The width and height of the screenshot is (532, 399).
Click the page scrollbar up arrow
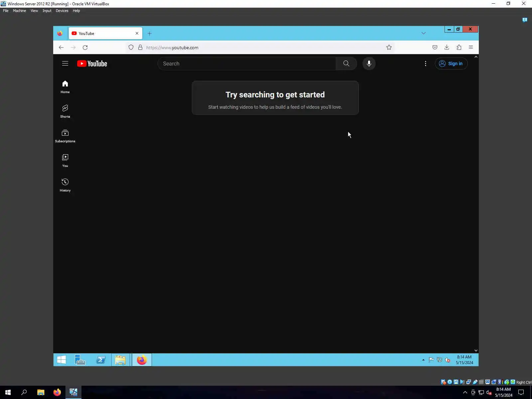476,57
